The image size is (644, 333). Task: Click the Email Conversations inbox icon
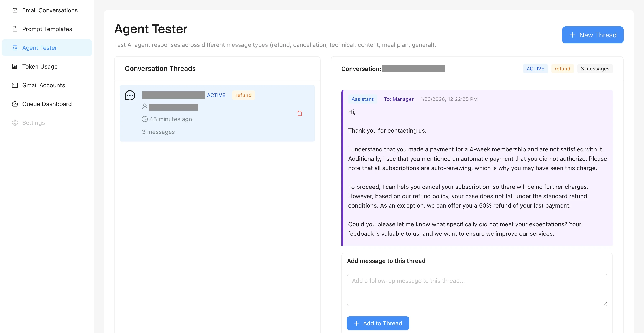pyautogui.click(x=15, y=10)
